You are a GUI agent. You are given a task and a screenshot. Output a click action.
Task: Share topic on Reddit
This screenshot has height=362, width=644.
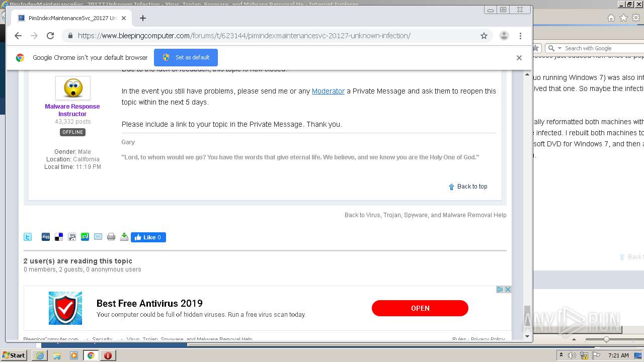click(x=72, y=237)
